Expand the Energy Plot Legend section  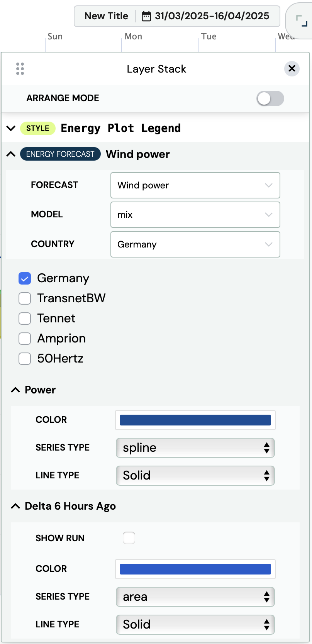(11, 128)
